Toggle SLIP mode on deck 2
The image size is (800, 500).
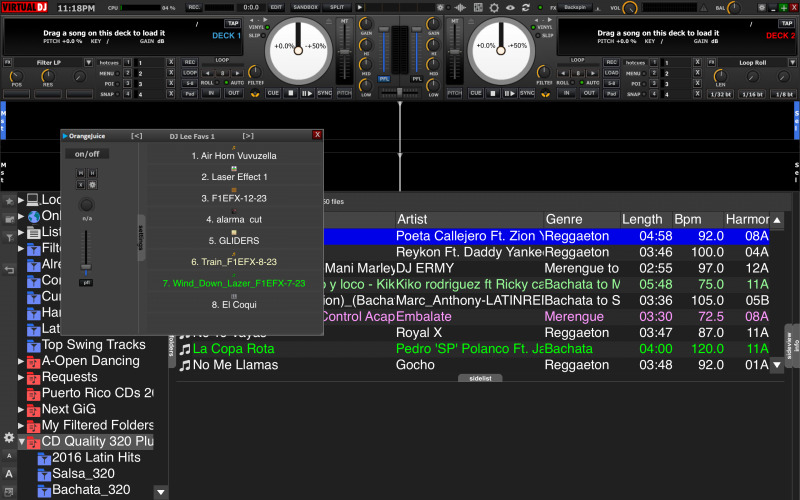tap(538, 36)
